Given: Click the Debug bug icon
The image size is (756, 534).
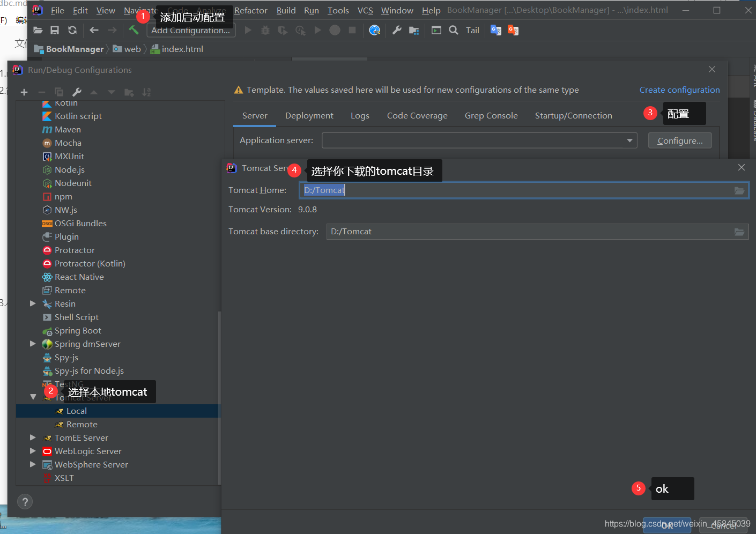Looking at the screenshot, I should click(265, 31).
